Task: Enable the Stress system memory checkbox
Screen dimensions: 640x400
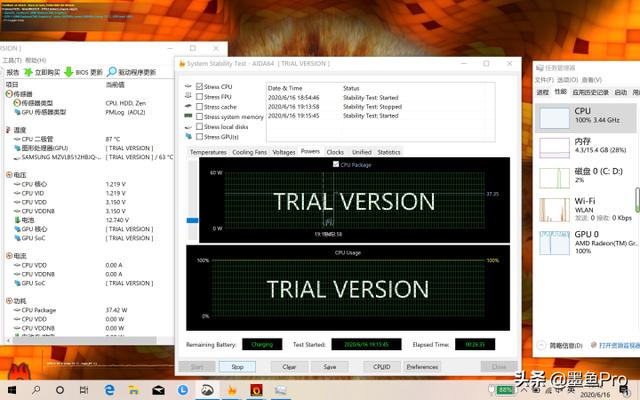Action: click(x=200, y=116)
